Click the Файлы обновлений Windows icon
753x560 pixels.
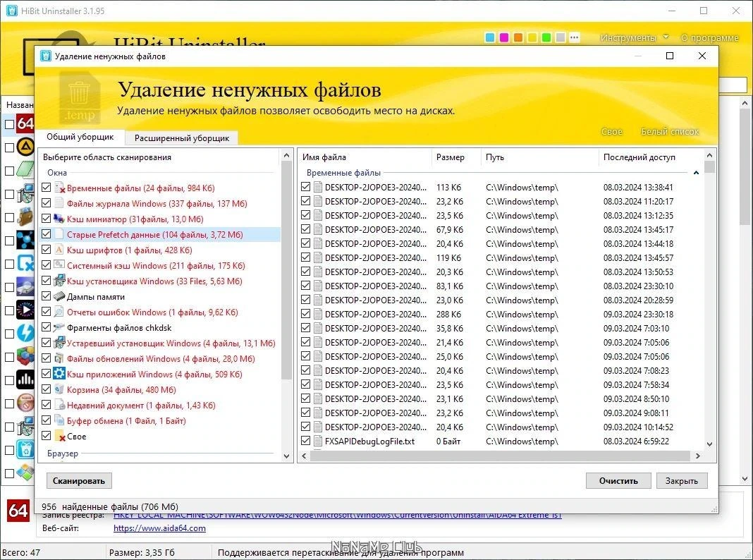(x=59, y=358)
